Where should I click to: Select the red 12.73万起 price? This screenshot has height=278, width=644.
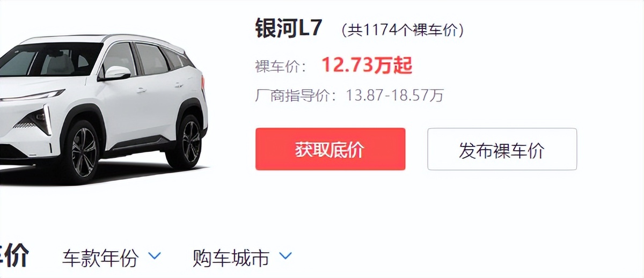(367, 65)
